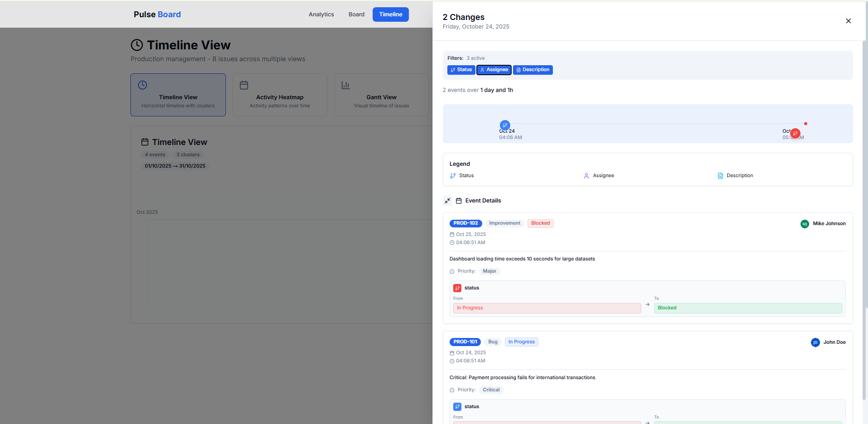Select the Timeline nav button

tap(390, 14)
